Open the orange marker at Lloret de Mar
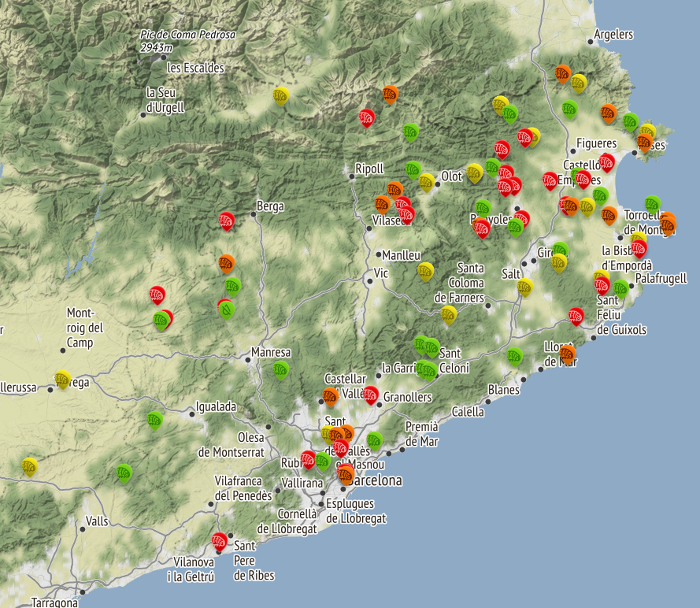The height and width of the screenshot is (608, 700). tap(568, 353)
